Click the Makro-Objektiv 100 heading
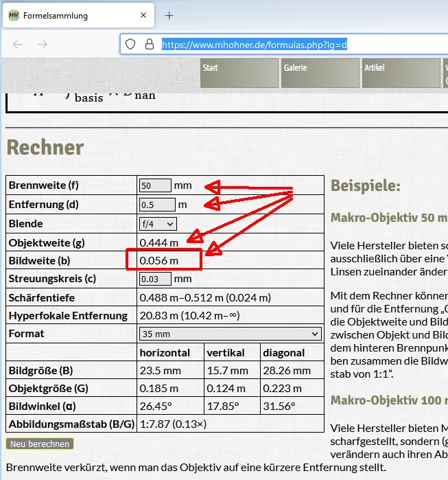This screenshot has height=480, width=448. (x=388, y=400)
